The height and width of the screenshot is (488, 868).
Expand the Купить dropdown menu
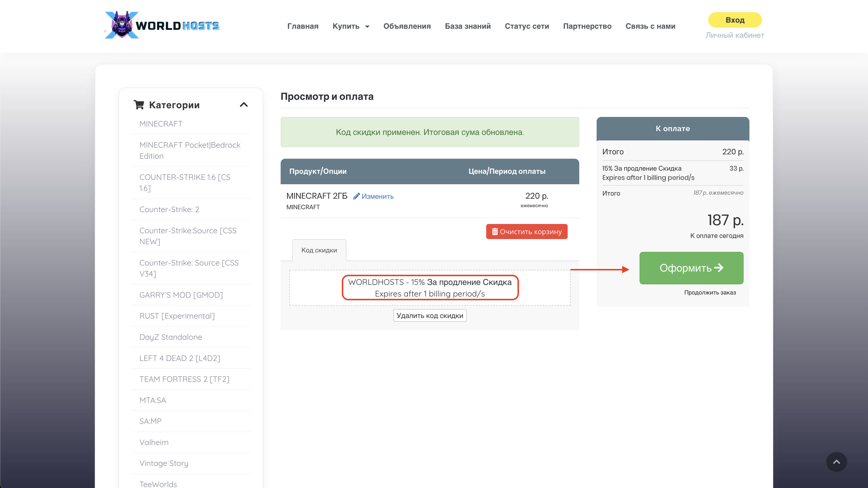(x=351, y=26)
